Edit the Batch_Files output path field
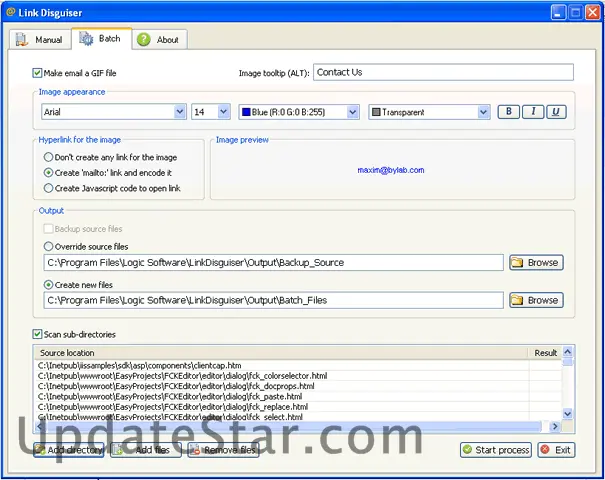The width and height of the screenshot is (605, 480). point(274,300)
